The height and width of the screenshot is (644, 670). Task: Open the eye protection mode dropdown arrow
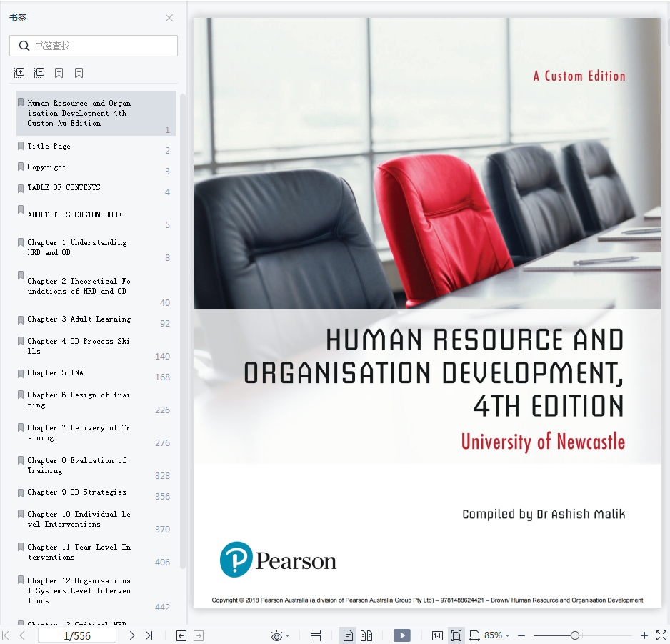point(288,636)
